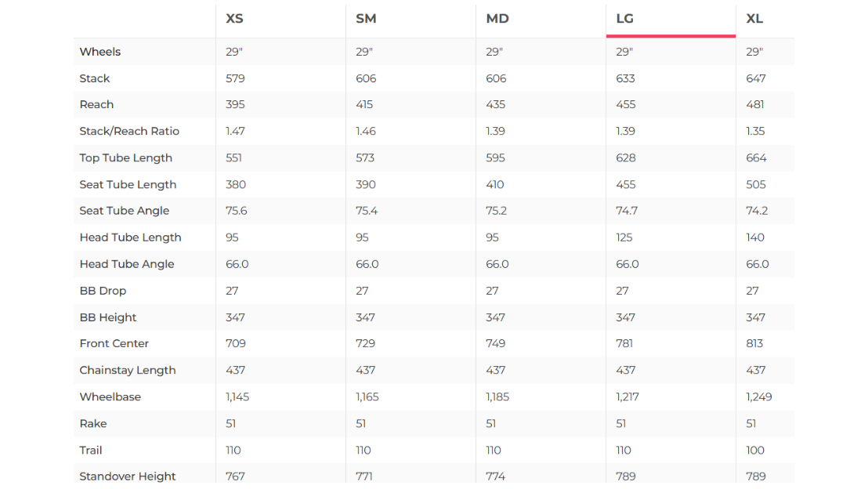The height and width of the screenshot is (489, 868).
Task: Choose the XL size column header
Action: click(x=754, y=19)
